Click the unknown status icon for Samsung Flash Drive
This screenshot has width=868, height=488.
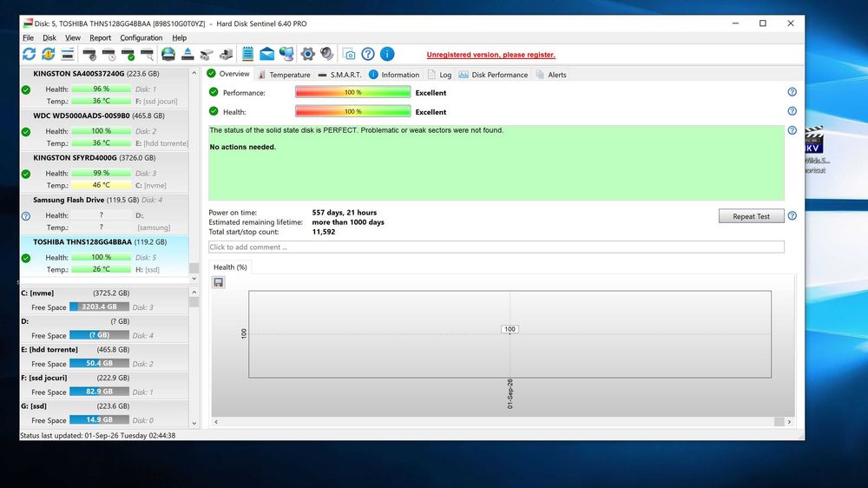point(26,216)
